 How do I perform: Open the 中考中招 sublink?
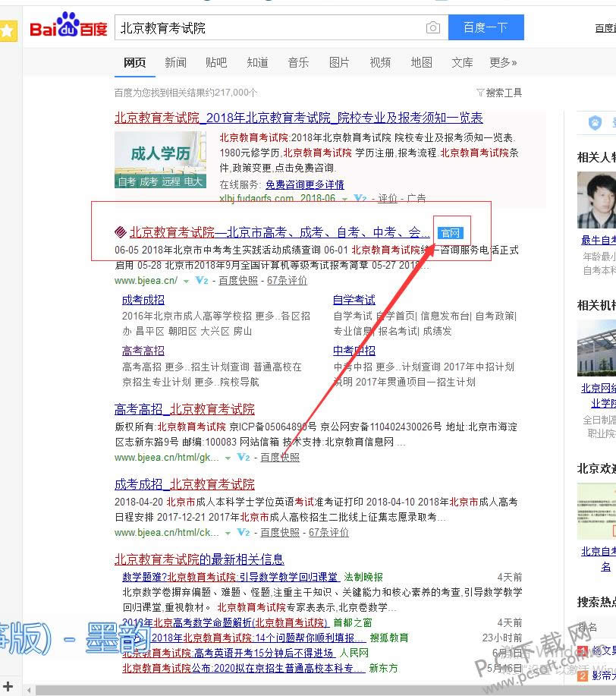[x=354, y=351]
